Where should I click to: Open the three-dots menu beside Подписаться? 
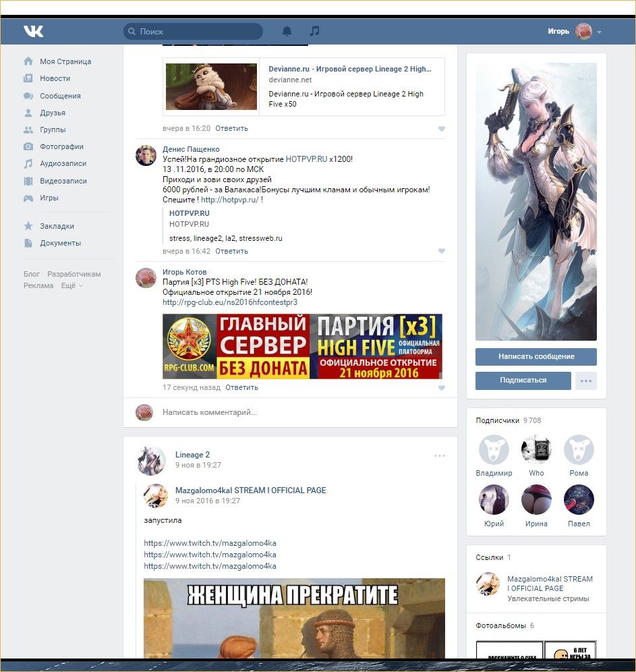coord(586,381)
